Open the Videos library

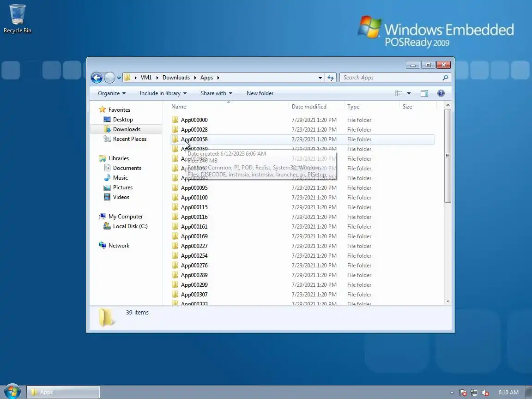point(121,197)
